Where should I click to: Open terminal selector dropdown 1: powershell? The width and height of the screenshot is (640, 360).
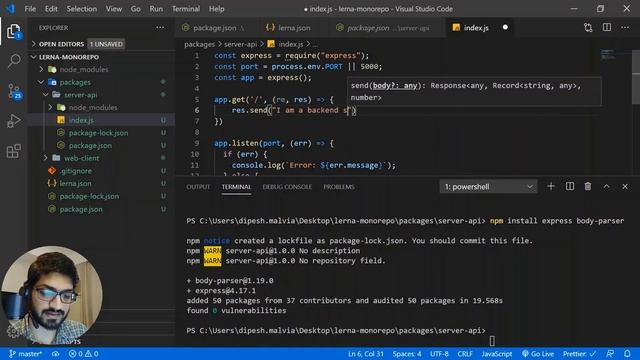[488, 187]
